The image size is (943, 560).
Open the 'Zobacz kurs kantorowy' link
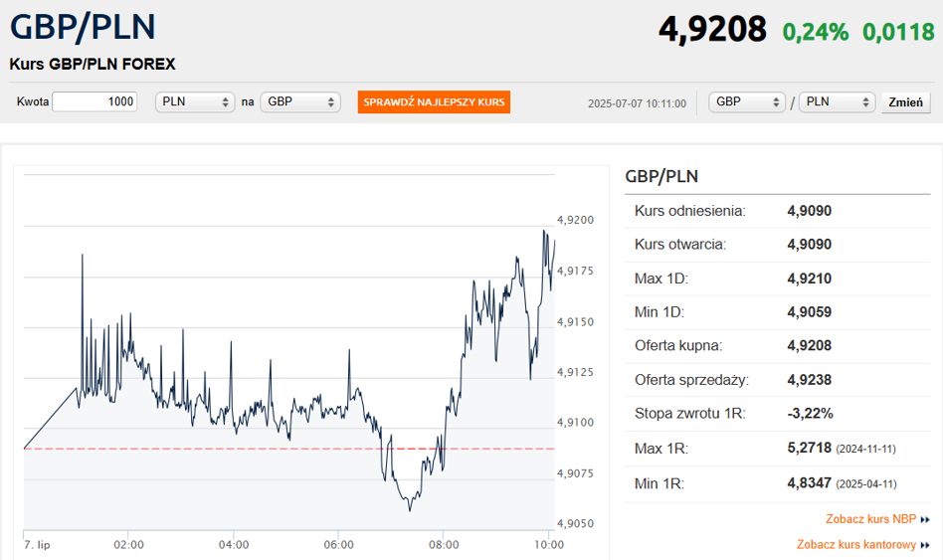point(856,545)
